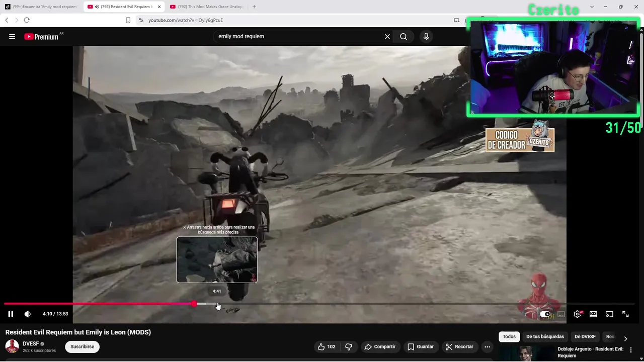644x362 pixels.
Task: Open a new browser tab
Action: tap(254, 7)
